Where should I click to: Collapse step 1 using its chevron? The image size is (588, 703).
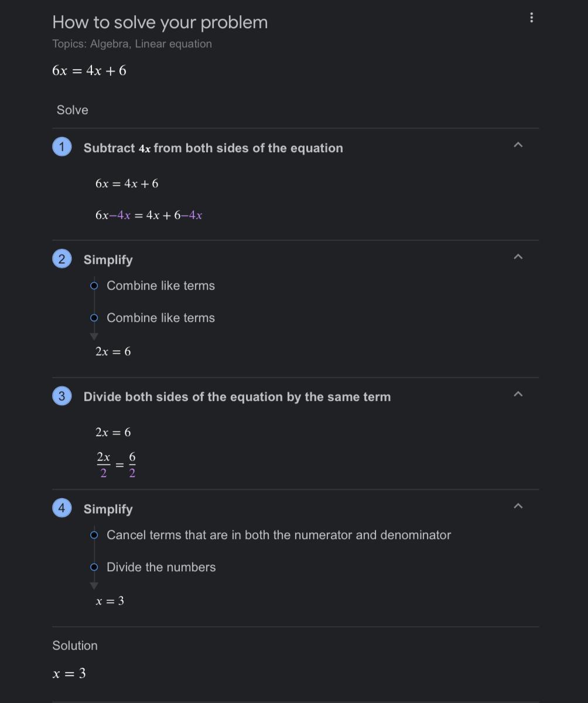(518, 145)
